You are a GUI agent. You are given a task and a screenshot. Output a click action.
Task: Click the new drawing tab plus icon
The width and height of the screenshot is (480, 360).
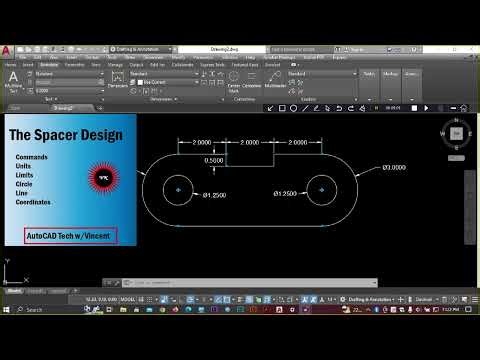pyautogui.click(x=100, y=108)
